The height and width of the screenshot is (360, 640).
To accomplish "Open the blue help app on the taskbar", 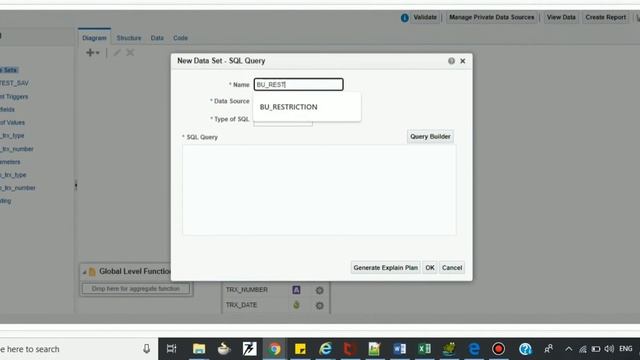I will tap(525, 349).
